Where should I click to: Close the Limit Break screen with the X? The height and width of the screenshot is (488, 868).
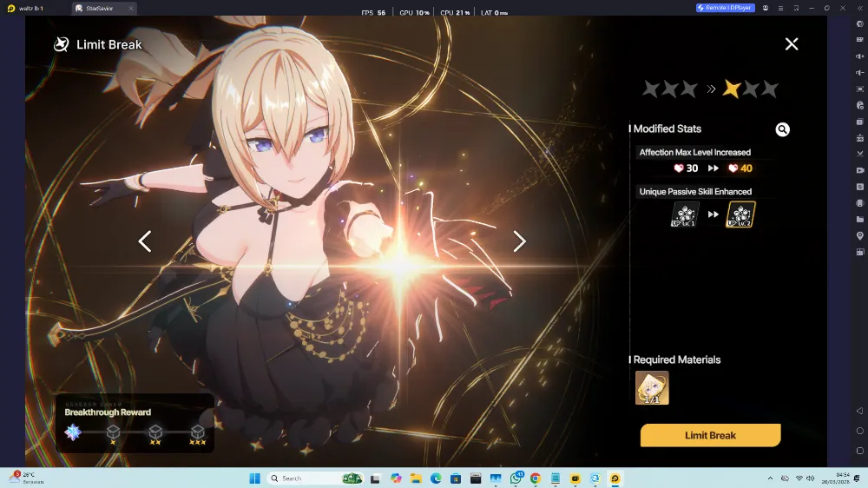point(792,43)
